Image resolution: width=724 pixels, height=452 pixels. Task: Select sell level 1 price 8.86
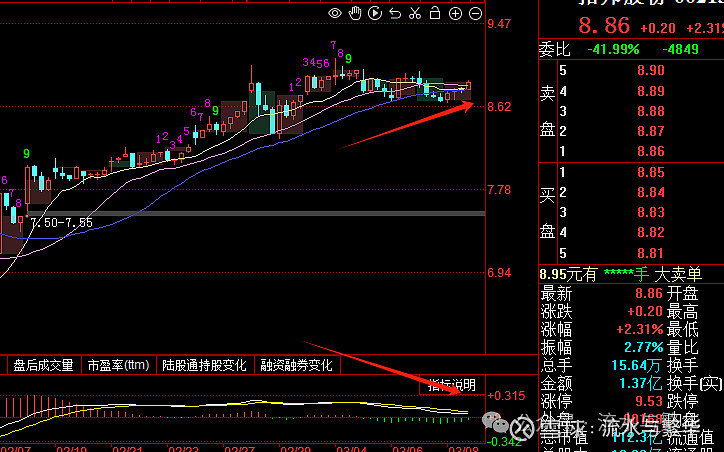[651, 151]
